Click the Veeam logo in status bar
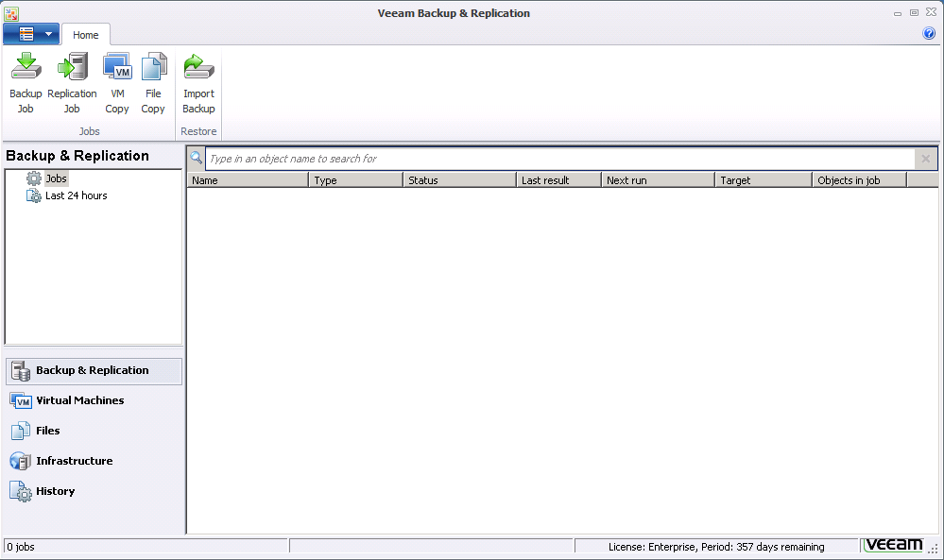Image resolution: width=944 pixels, height=560 pixels. coord(893,545)
